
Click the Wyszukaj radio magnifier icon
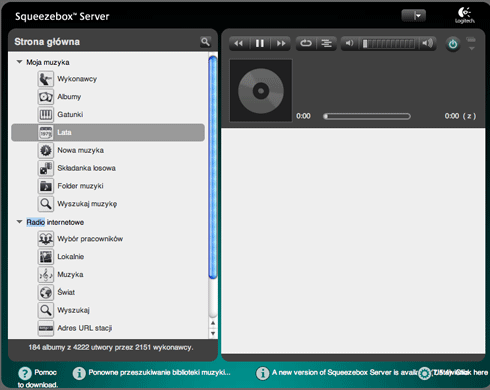point(46,310)
